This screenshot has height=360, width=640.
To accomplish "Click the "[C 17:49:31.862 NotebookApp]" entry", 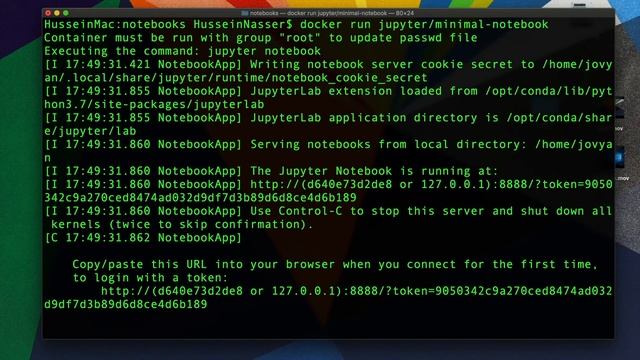I will (x=143, y=238).
